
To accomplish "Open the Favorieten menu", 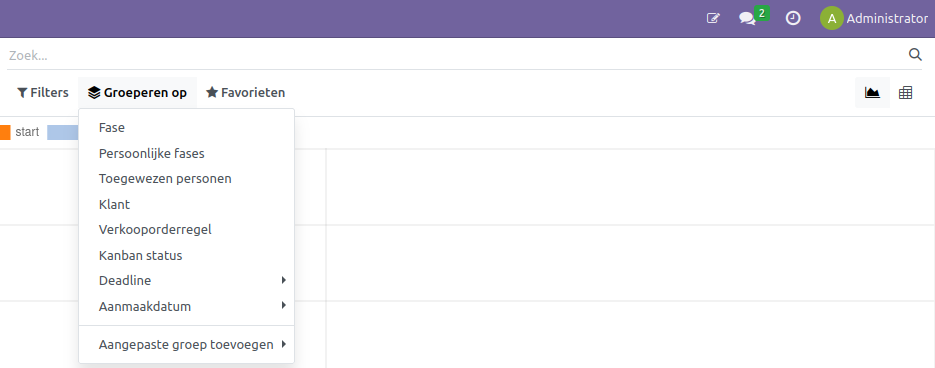I will coord(245,92).
